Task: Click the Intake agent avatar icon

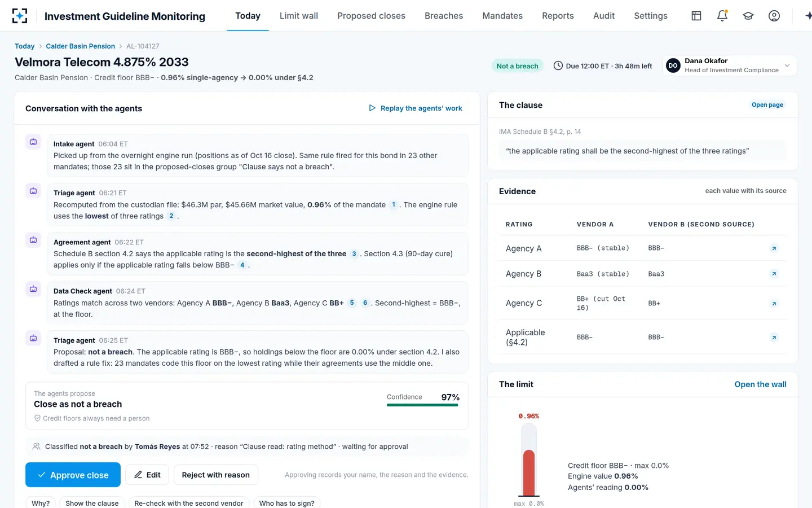Action: pyautogui.click(x=33, y=142)
